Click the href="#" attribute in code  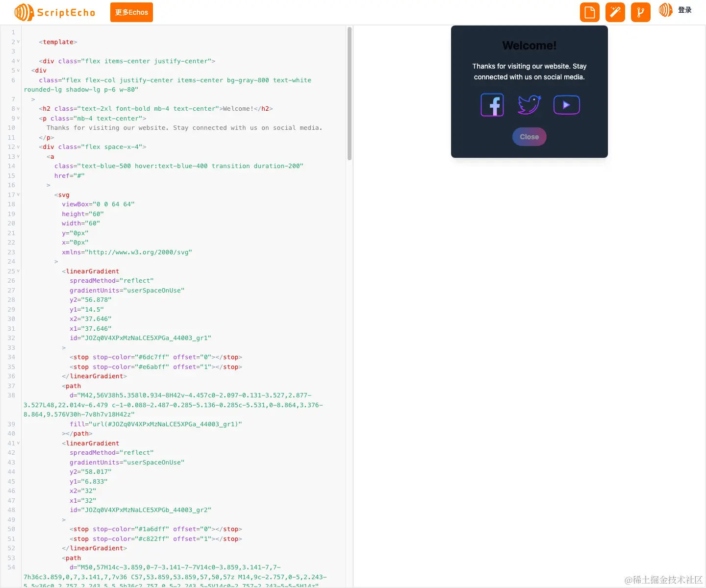(70, 176)
